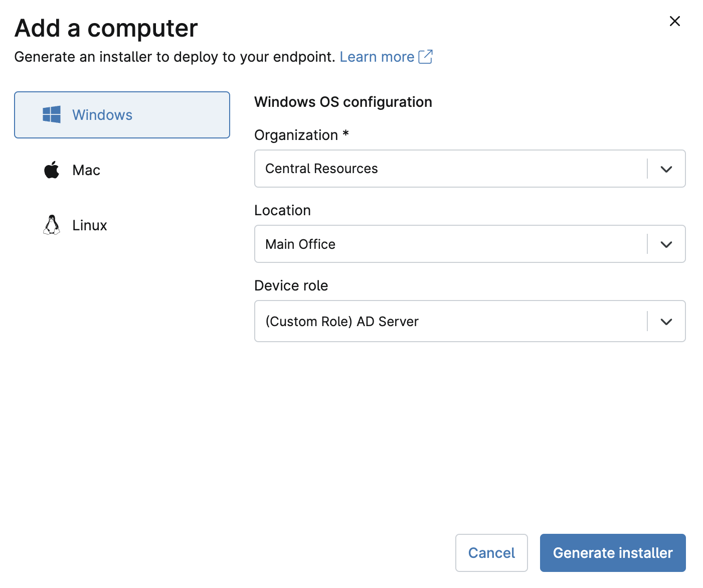Click the Organization field label
The image size is (703, 588).
click(296, 135)
